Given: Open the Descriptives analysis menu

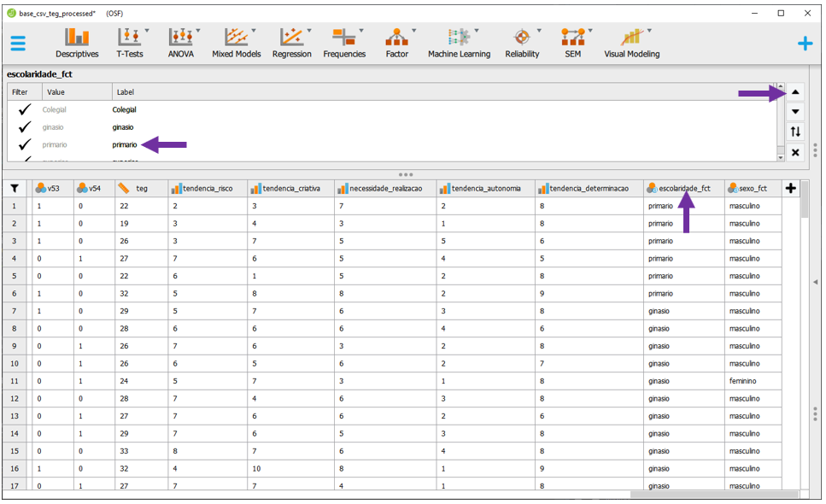Looking at the screenshot, I should coord(77,43).
